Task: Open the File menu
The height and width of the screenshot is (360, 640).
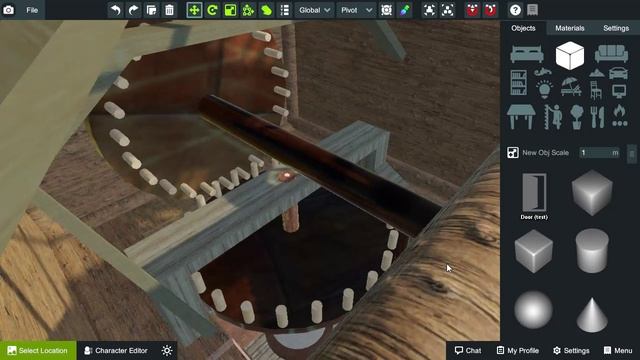Action: coord(32,10)
